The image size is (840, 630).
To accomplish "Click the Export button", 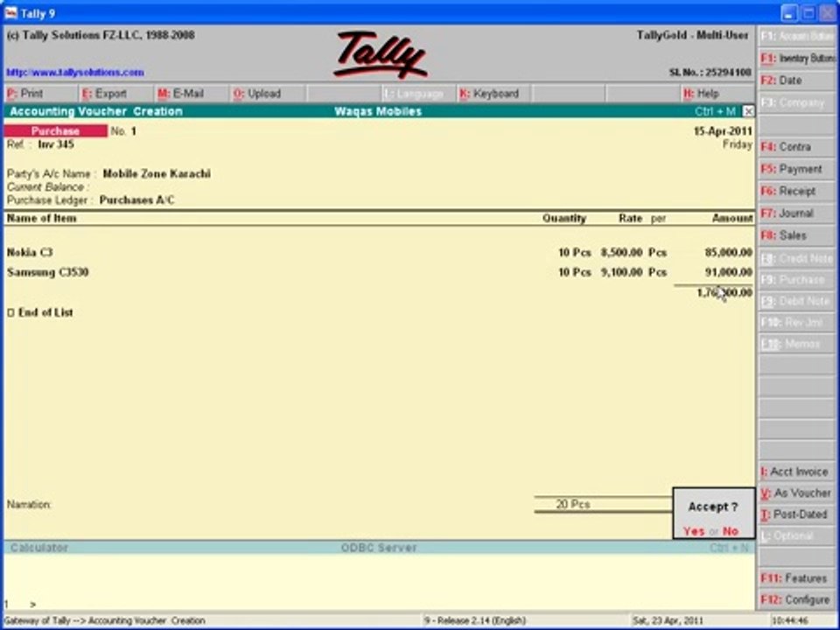I will pos(116,94).
